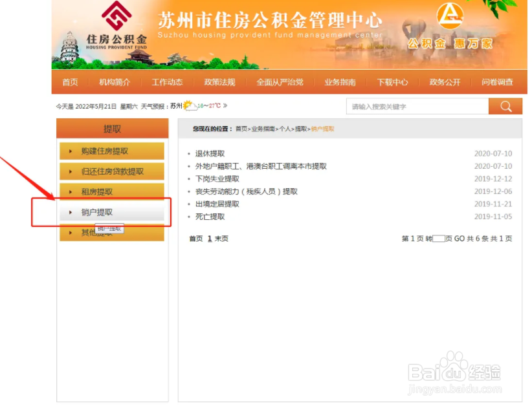Image resolution: width=532 pixels, height=408 pixels.
Task: Switch to the 问卷调查 menu item
Action: click(x=497, y=82)
